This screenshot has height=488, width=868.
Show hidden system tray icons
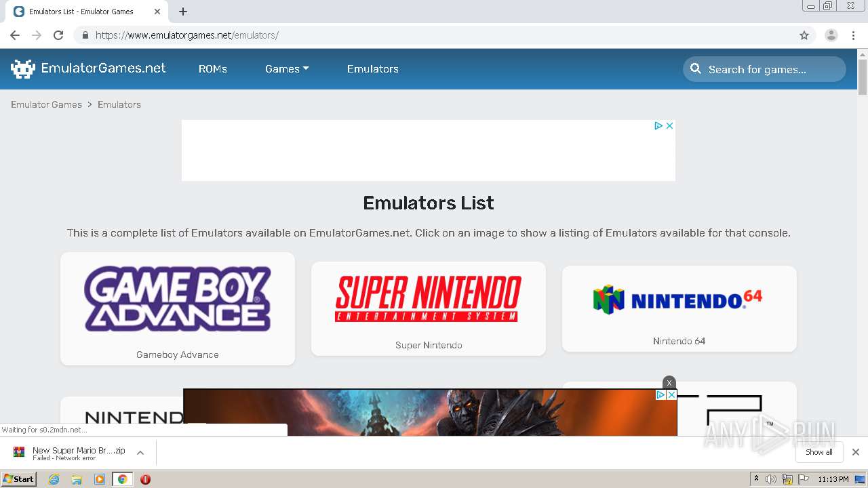[x=756, y=479]
